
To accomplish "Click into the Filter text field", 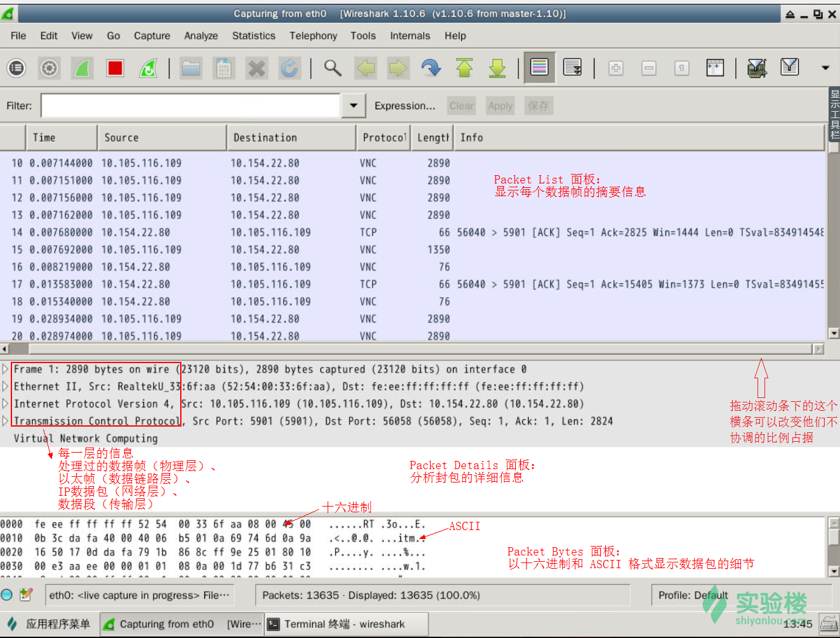I will tap(190, 105).
